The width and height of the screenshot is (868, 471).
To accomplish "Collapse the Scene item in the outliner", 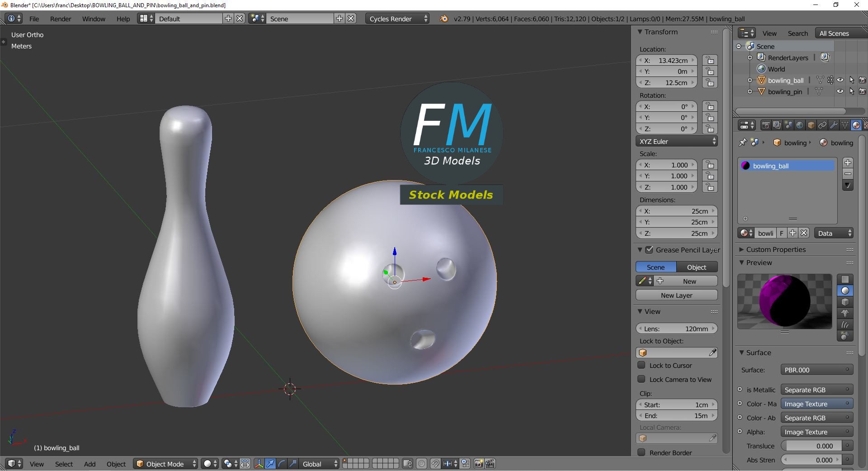I will pos(738,46).
